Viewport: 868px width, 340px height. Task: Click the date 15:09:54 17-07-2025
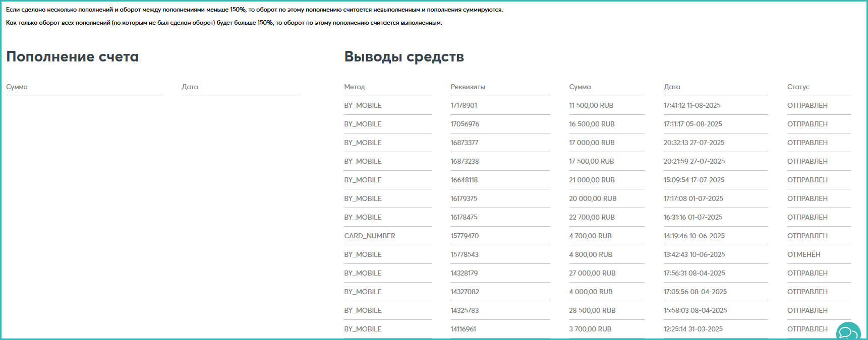tap(694, 180)
